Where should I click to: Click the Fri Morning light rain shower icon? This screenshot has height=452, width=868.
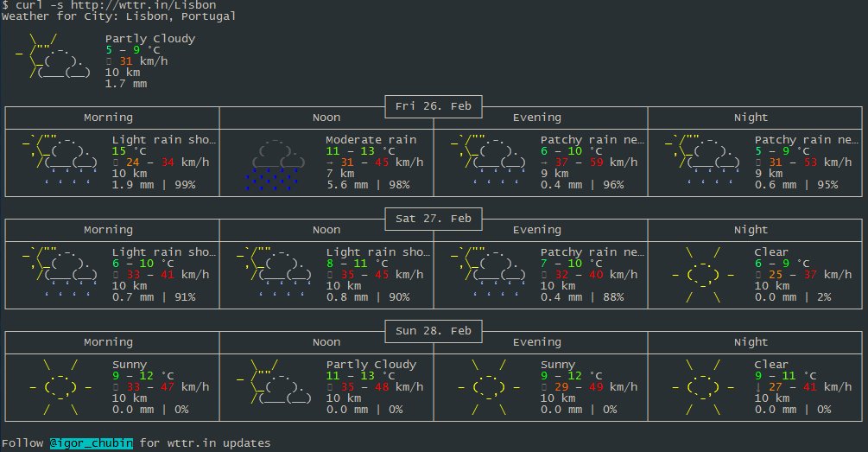pos(60,159)
